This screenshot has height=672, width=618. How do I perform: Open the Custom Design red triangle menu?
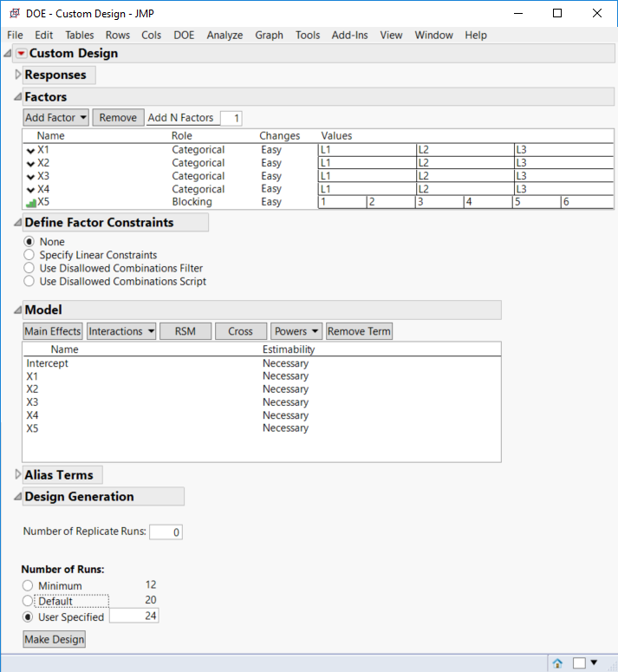click(21, 53)
